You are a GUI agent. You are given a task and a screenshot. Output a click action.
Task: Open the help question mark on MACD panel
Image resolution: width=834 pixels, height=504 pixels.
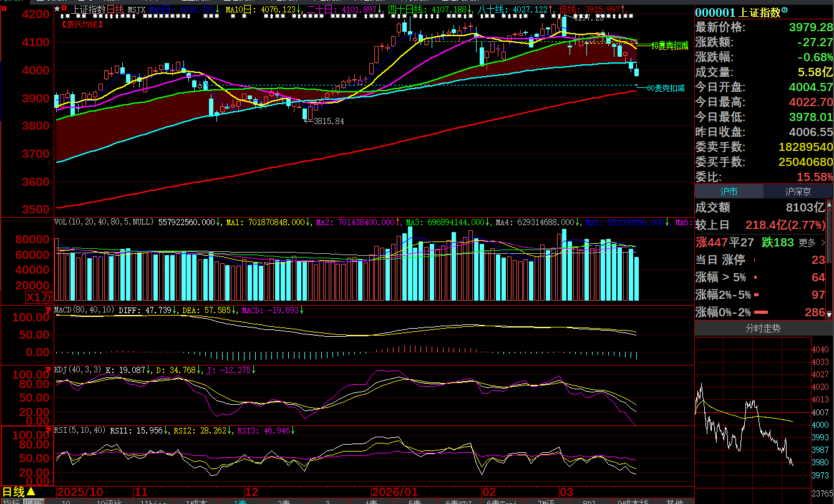pos(49,309)
